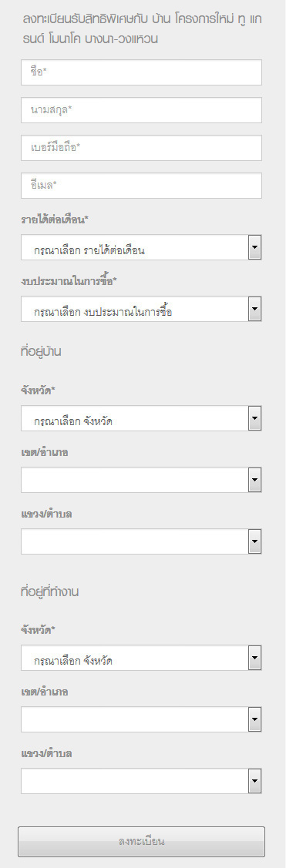286x868 pixels.
Task: Open the งบประมาณในการซื้อ budget dropdown
Action: click(141, 309)
